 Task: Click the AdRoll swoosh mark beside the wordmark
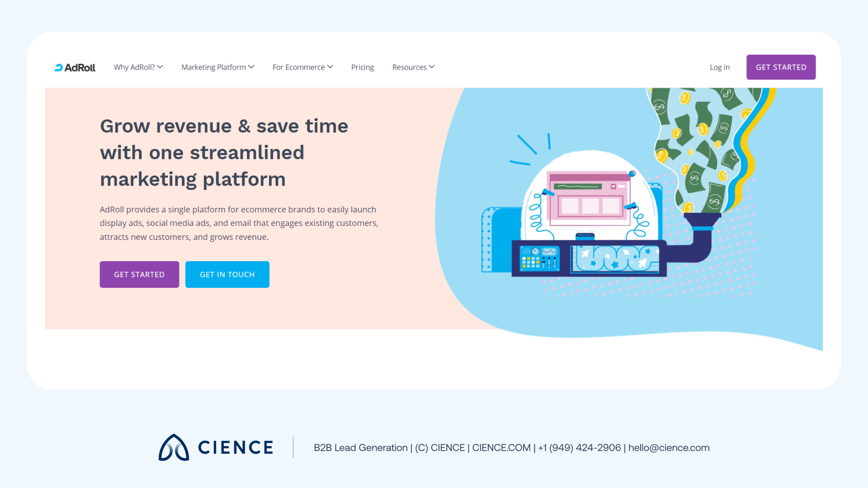click(59, 67)
